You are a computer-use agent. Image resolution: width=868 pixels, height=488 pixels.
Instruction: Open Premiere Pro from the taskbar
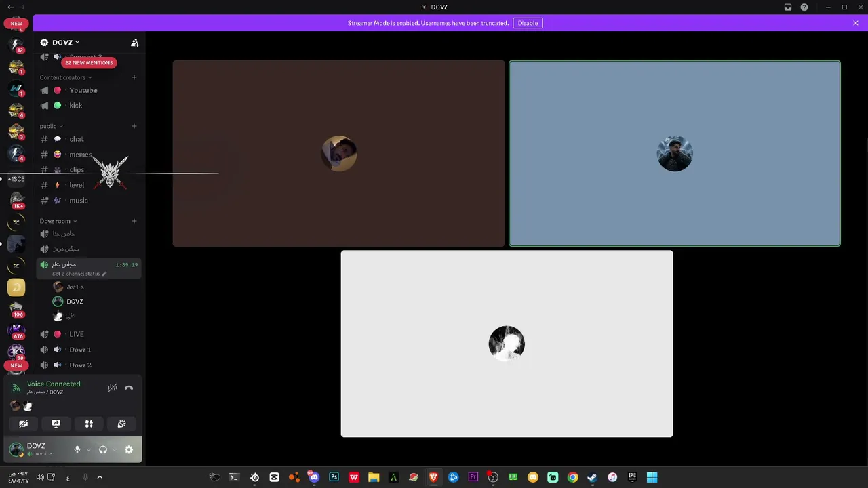pyautogui.click(x=473, y=477)
